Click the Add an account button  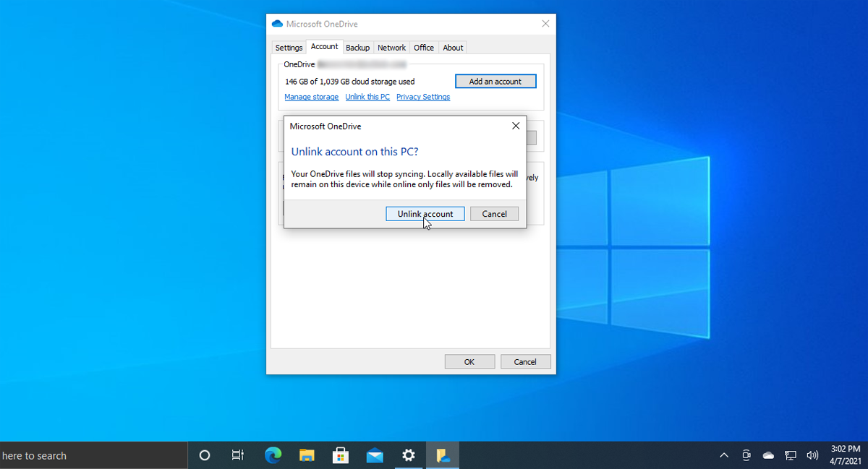click(495, 82)
